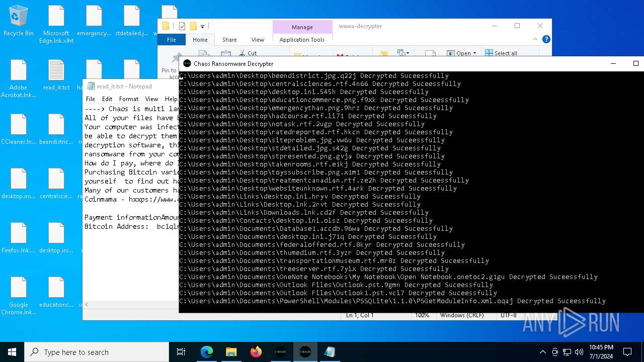644x362 pixels.
Task: Select the Adobe Acrobat.lnk desktop file
Action: click(x=19, y=79)
